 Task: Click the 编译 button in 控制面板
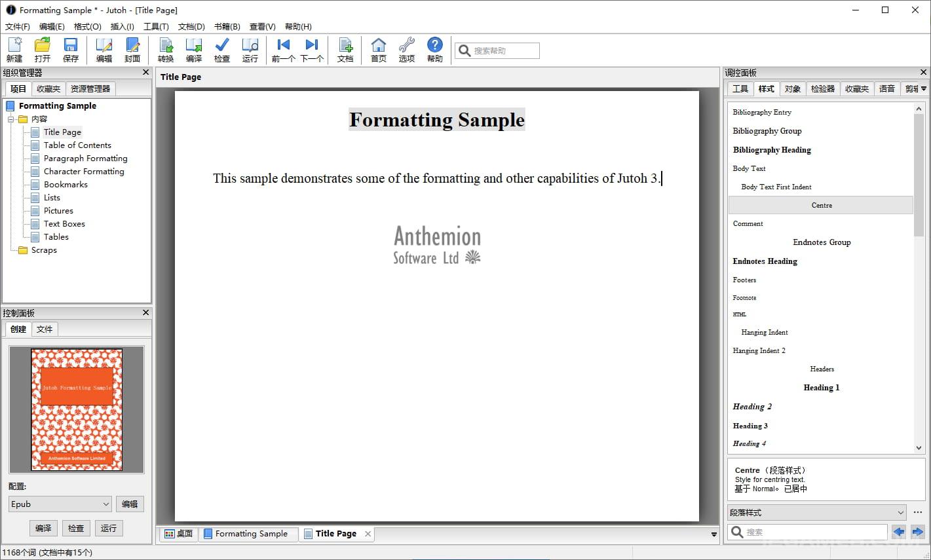click(x=43, y=528)
